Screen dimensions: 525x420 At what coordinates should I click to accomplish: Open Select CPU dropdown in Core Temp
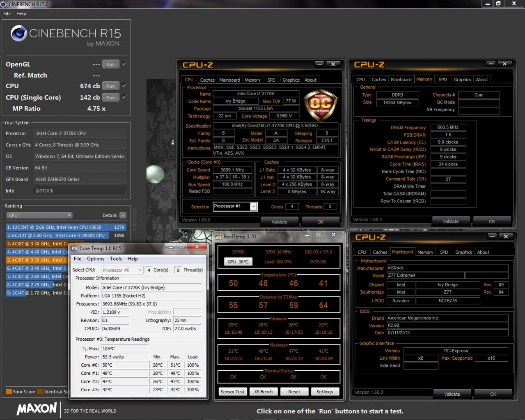pyautogui.click(x=122, y=270)
